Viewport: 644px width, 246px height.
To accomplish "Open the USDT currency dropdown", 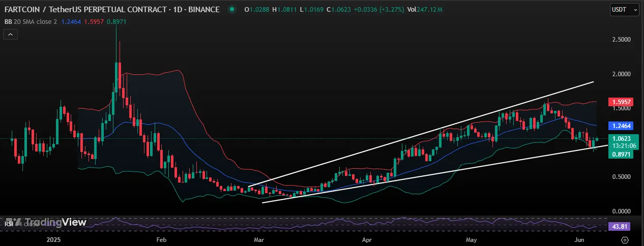I will [x=625, y=10].
